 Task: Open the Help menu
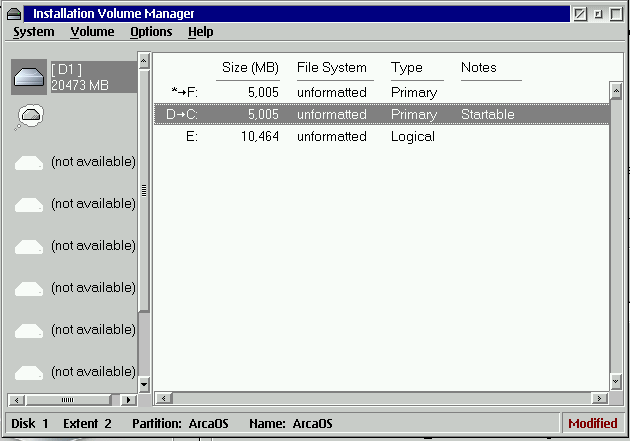click(201, 32)
